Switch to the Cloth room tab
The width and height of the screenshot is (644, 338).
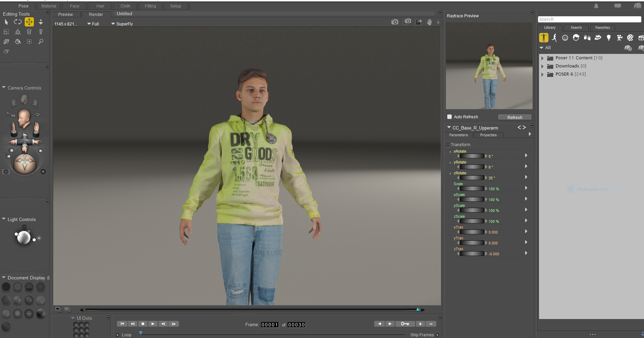tap(125, 6)
